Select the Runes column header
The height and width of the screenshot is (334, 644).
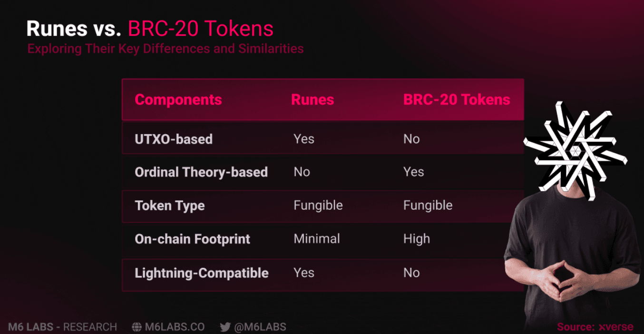[312, 99]
